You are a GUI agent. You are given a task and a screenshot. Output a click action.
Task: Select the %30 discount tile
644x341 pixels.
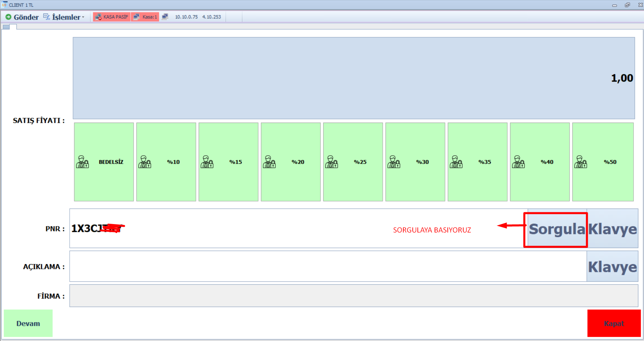[415, 162]
